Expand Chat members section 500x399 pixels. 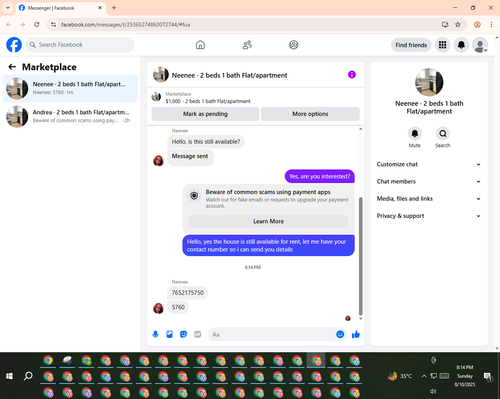click(429, 182)
